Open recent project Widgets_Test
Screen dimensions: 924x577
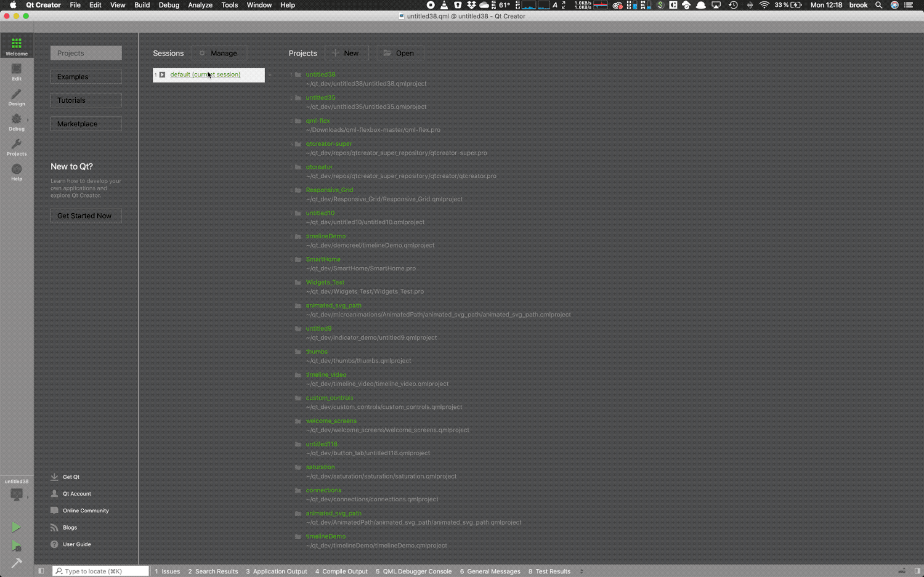click(x=325, y=282)
